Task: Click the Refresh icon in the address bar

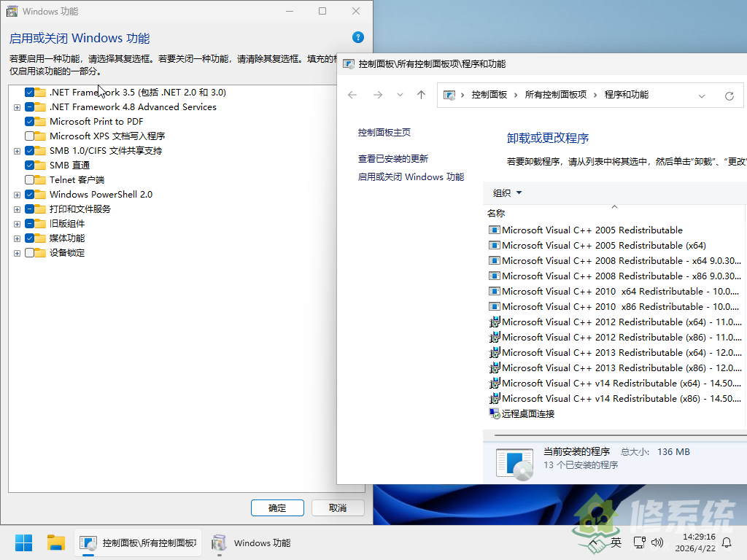Action: pos(729,95)
